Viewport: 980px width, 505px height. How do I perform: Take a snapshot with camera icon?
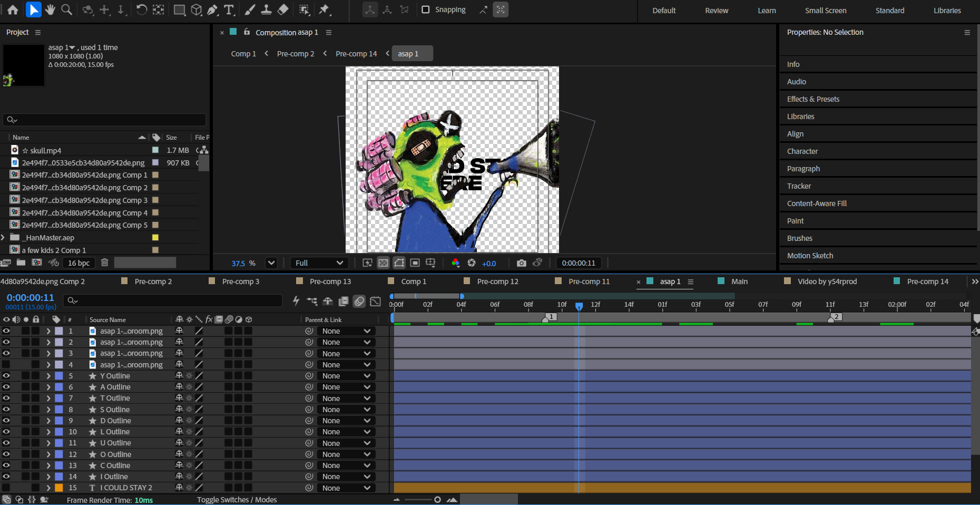pos(521,263)
